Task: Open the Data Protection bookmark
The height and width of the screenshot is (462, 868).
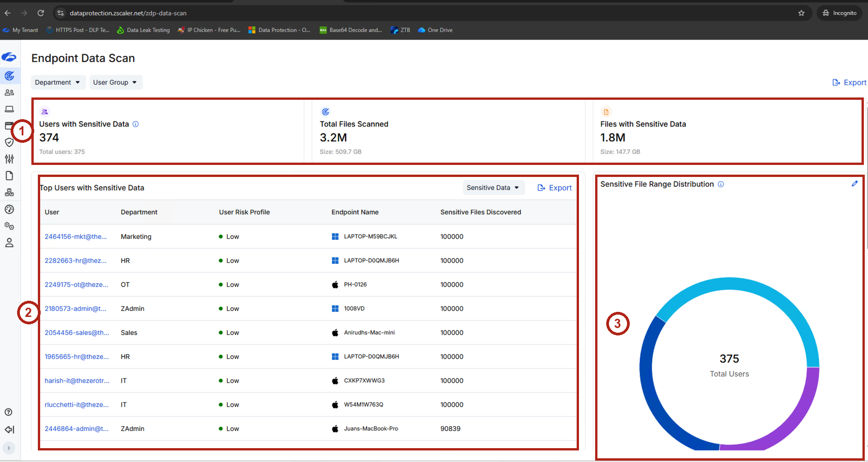Action: 279,30
